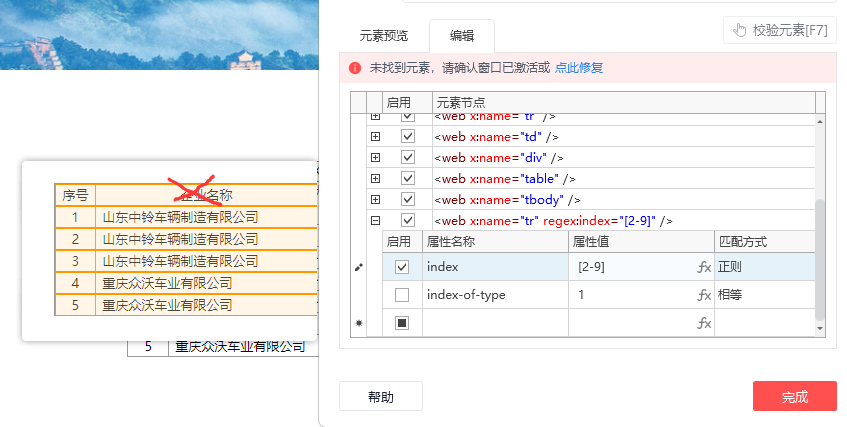Disable the index attribute checkbox
The width and height of the screenshot is (847, 427).
402,267
